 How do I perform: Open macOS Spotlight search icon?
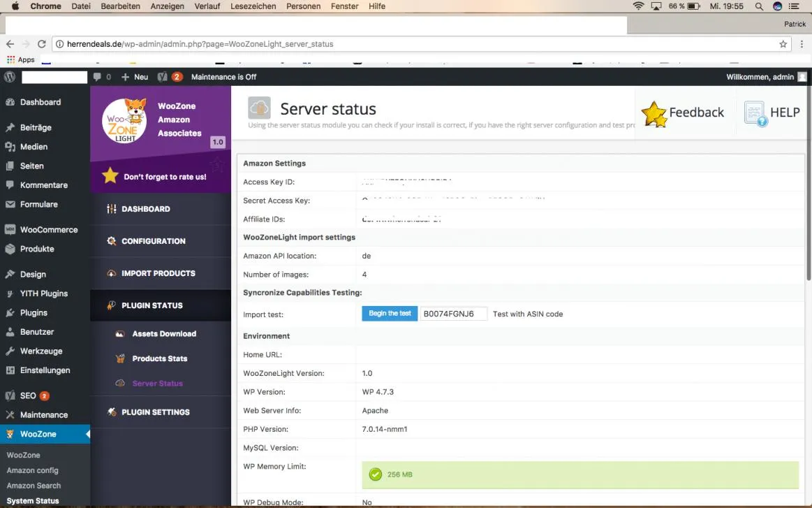tap(759, 6)
